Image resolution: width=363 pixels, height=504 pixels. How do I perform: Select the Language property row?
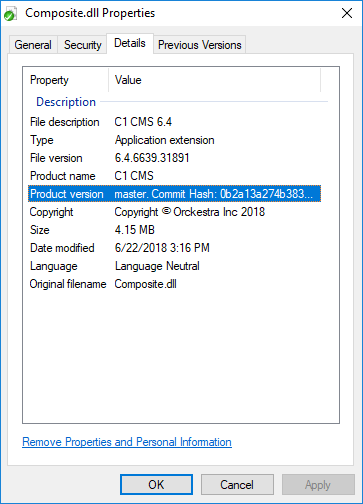click(174, 266)
